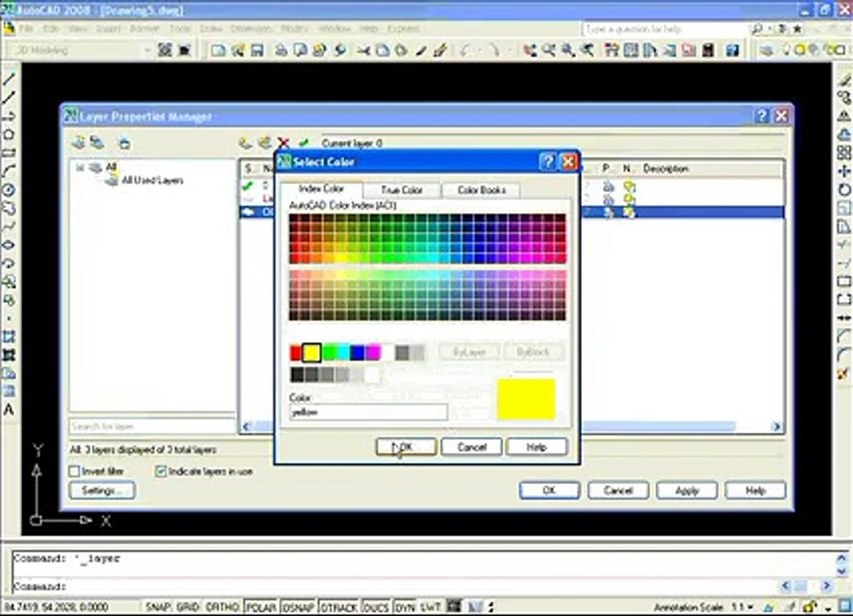Click Apply in Layer Properties Manager
The height and width of the screenshot is (616, 853).
click(x=686, y=490)
